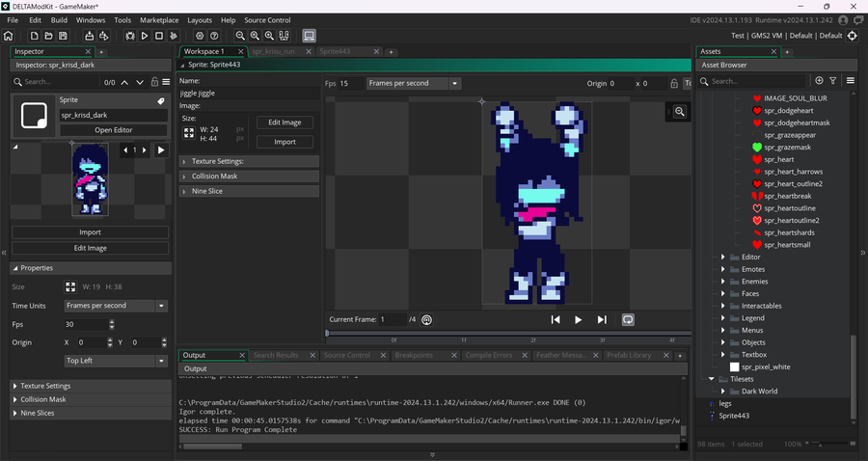Image resolution: width=868 pixels, height=461 pixels.
Task: Expand Texture Settings in sprite editor
Action: pos(249,162)
